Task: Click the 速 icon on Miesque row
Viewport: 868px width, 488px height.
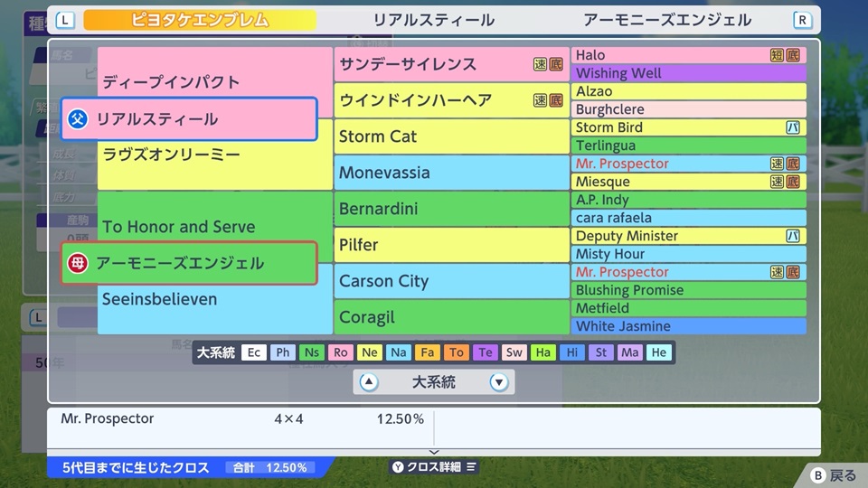Action: [778, 182]
